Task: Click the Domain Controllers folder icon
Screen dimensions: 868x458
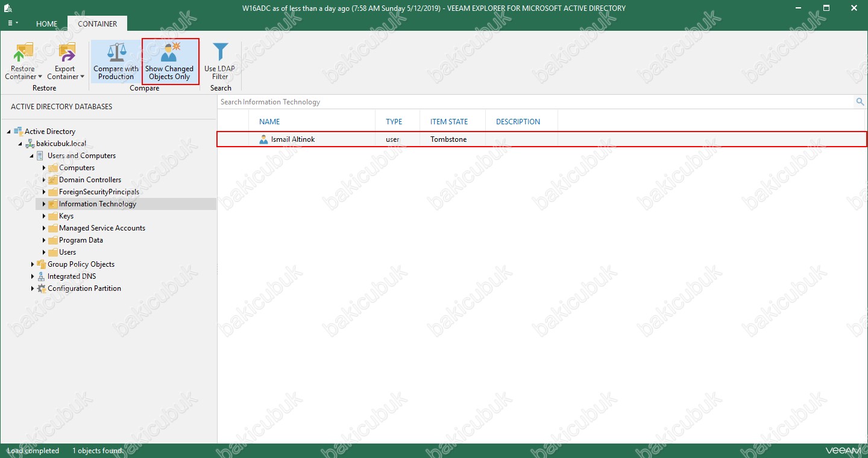Action: click(53, 180)
